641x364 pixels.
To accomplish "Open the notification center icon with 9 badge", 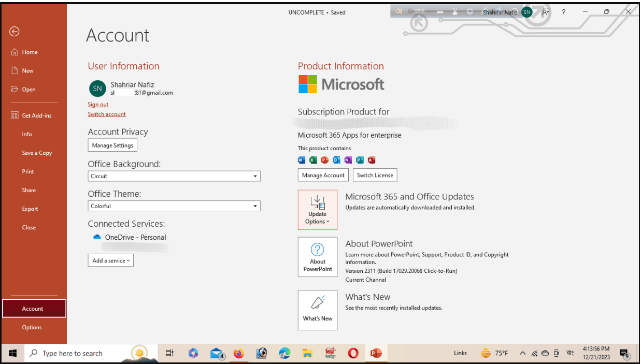I will point(624,354).
